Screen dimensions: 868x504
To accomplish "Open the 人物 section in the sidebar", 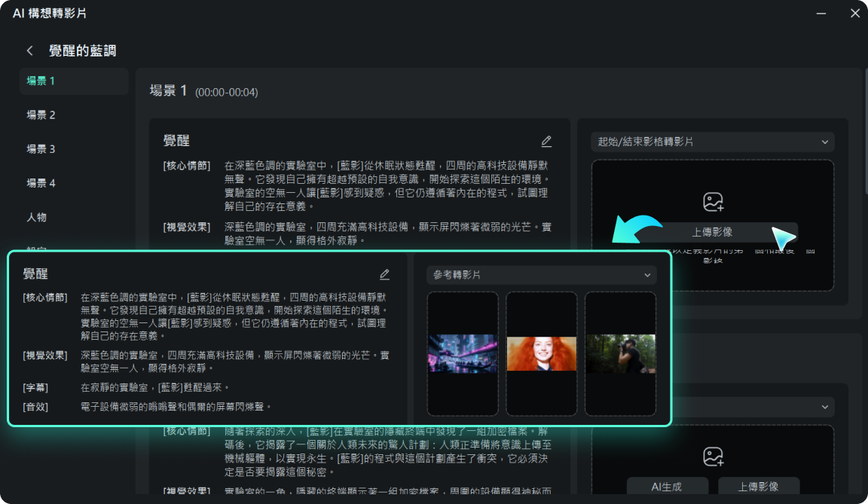I will coord(36,218).
